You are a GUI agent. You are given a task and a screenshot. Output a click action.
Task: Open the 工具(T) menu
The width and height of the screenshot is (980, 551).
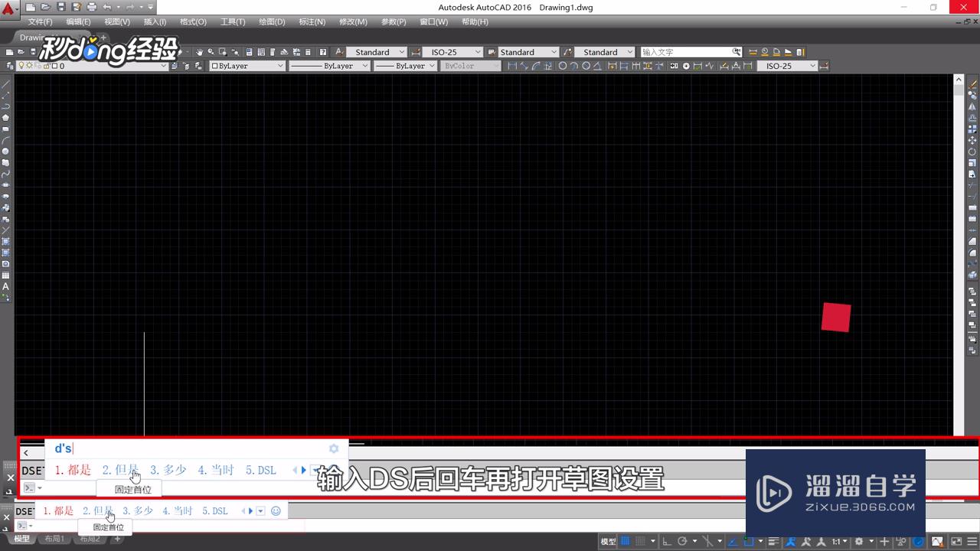coord(232,21)
